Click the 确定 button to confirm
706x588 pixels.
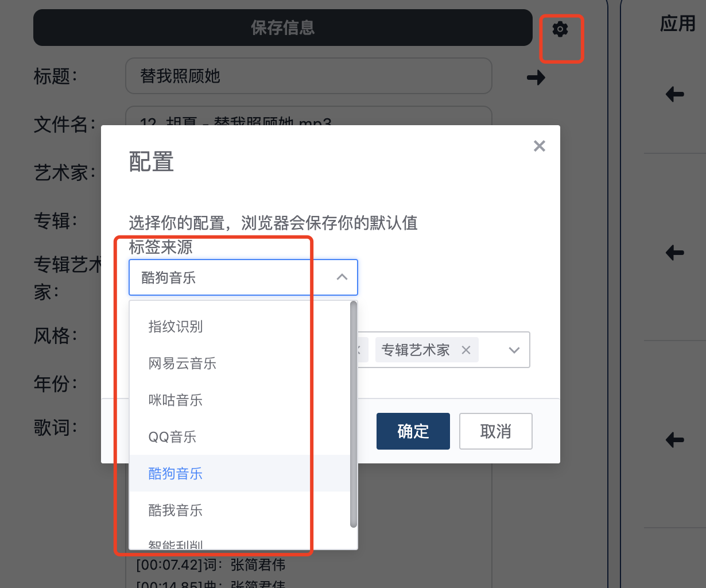(413, 431)
